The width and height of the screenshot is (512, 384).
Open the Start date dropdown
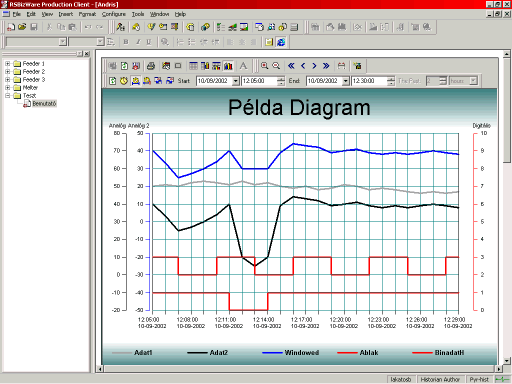236,81
